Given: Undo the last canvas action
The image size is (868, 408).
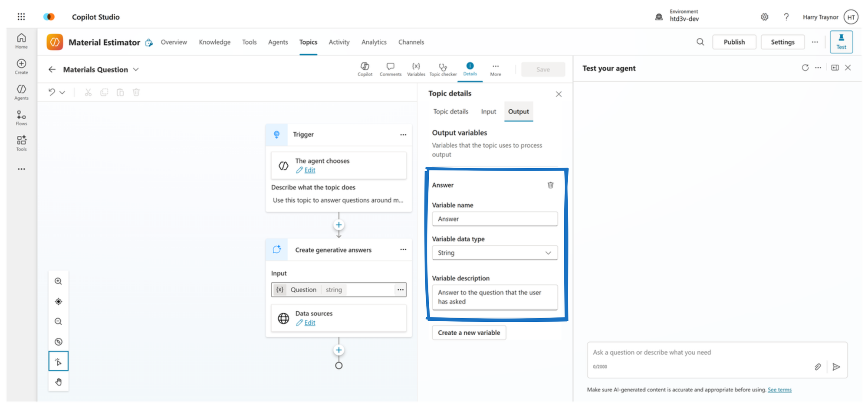Looking at the screenshot, I should coord(52,92).
